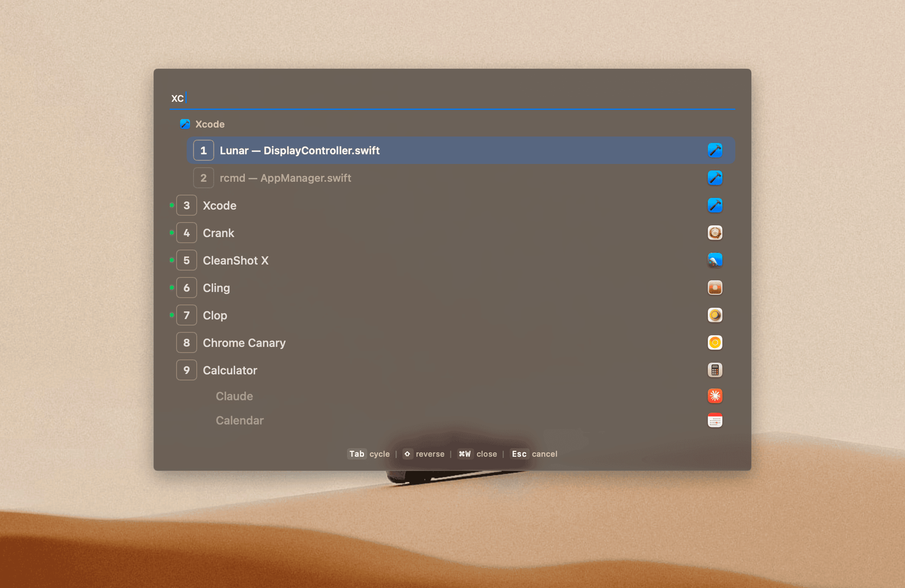This screenshot has width=905, height=588.
Task: Click the green running indicator dot beside Cling
Action: tap(172, 287)
